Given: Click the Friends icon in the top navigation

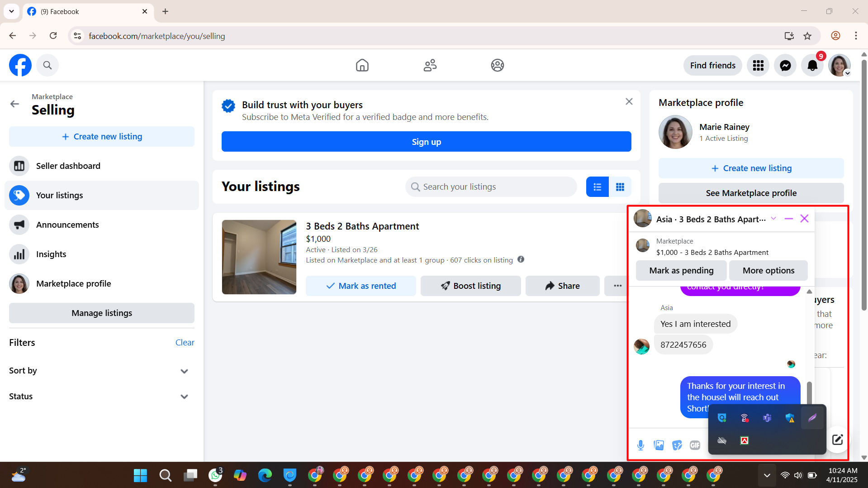Looking at the screenshot, I should pyautogui.click(x=430, y=65).
